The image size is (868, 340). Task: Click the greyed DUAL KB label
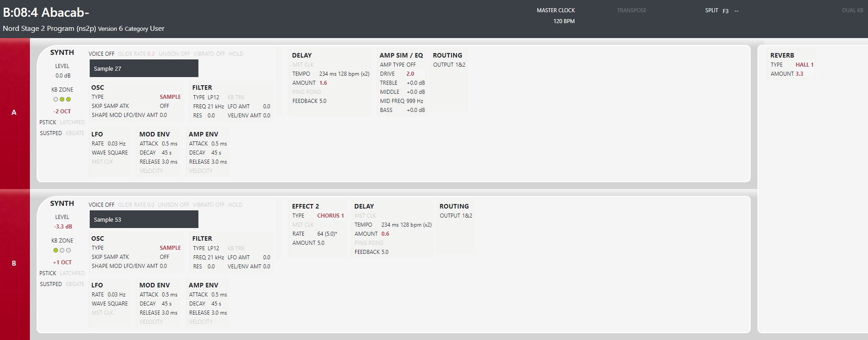click(853, 10)
